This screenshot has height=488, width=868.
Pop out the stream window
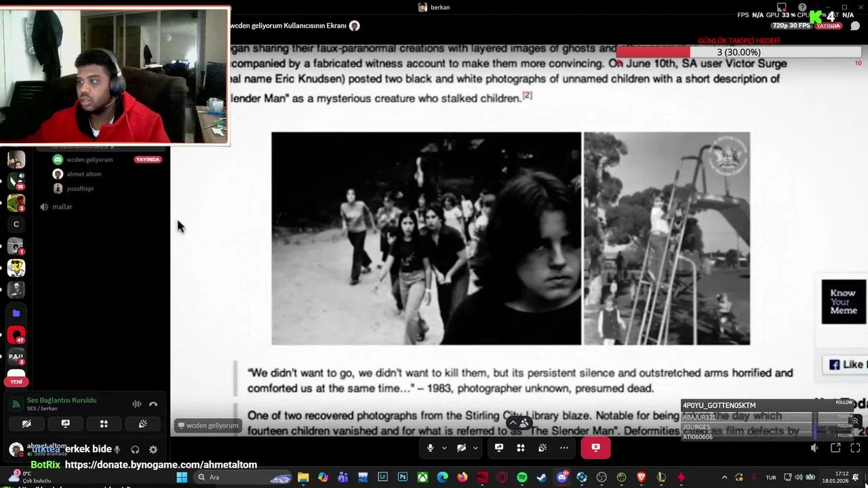[x=835, y=448]
